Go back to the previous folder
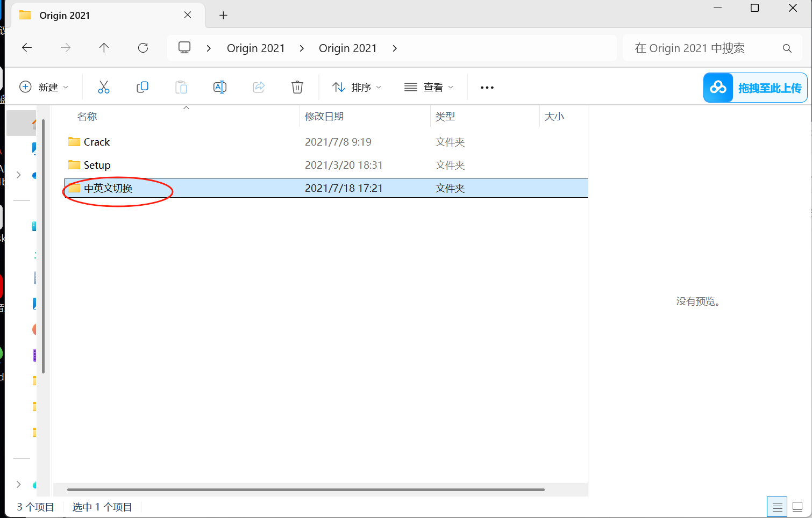The image size is (812, 518). point(27,48)
